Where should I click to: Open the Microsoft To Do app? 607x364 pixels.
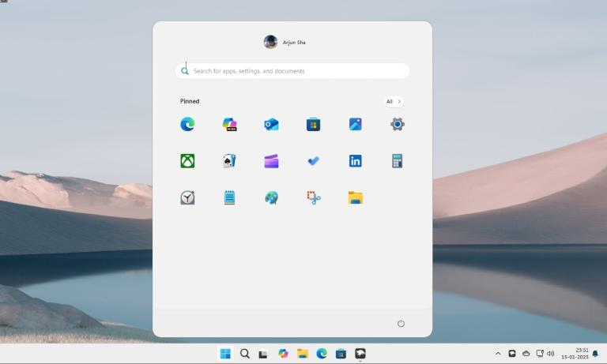click(313, 161)
